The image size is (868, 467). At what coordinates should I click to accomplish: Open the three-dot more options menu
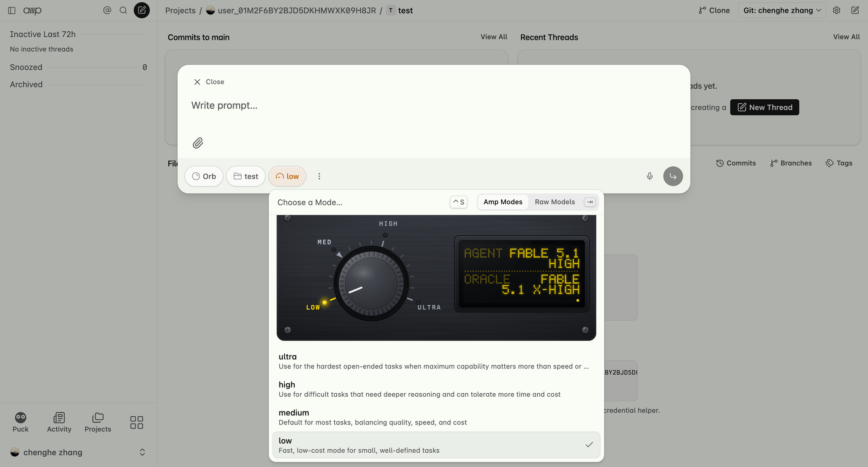pyautogui.click(x=319, y=176)
